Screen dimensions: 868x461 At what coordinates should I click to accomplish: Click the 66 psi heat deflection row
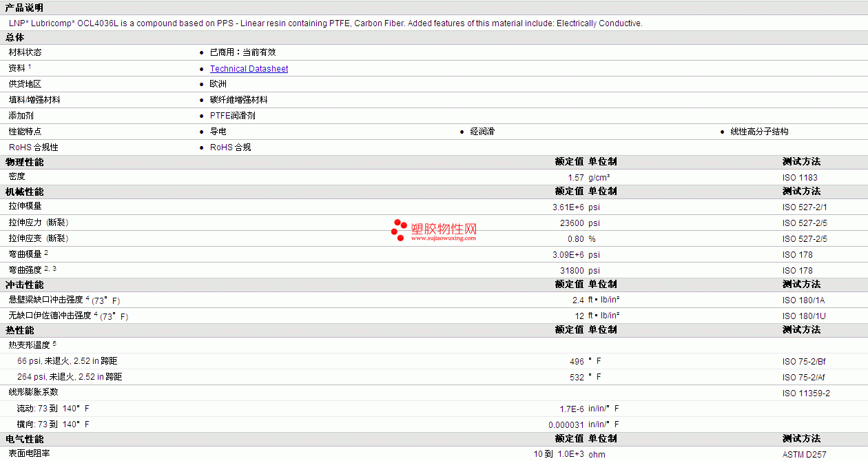click(68, 361)
